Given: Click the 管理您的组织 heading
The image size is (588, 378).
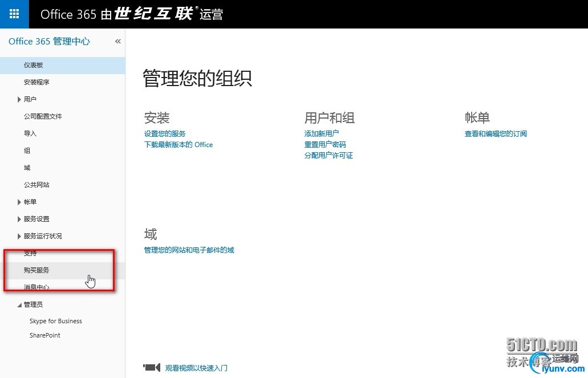Looking at the screenshot, I should [197, 78].
